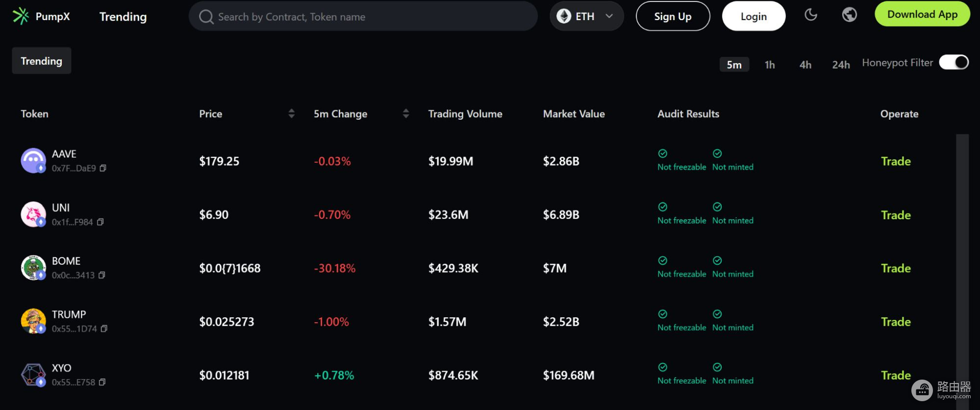
Task: Click the Login button
Action: pyautogui.click(x=754, y=16)
